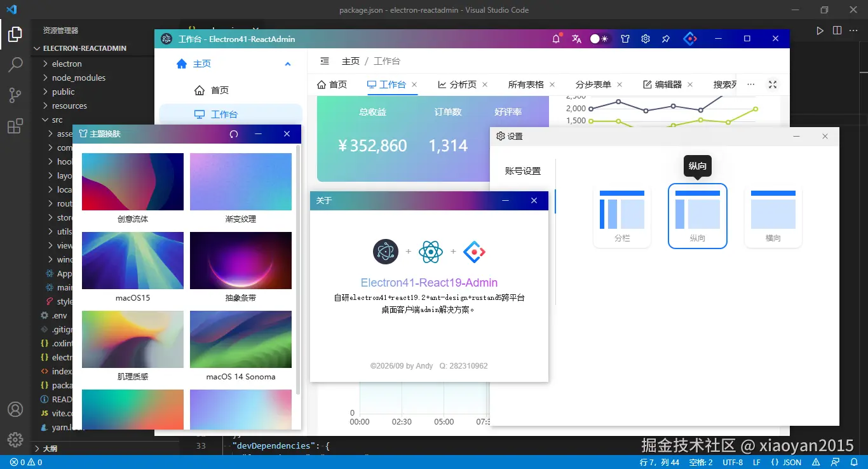Open the more tabs ellipsis dropdown
The image size is (868, 469).
(x=751, y=85)
